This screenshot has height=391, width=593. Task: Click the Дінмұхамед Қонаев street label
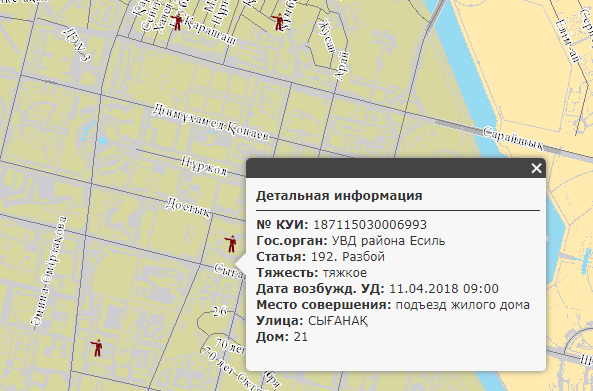210,122
